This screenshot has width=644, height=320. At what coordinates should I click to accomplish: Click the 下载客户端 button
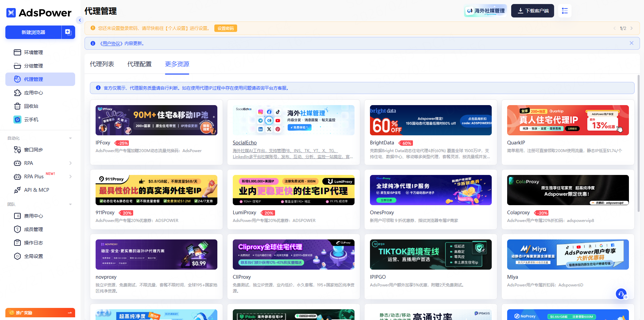point(533,11)
